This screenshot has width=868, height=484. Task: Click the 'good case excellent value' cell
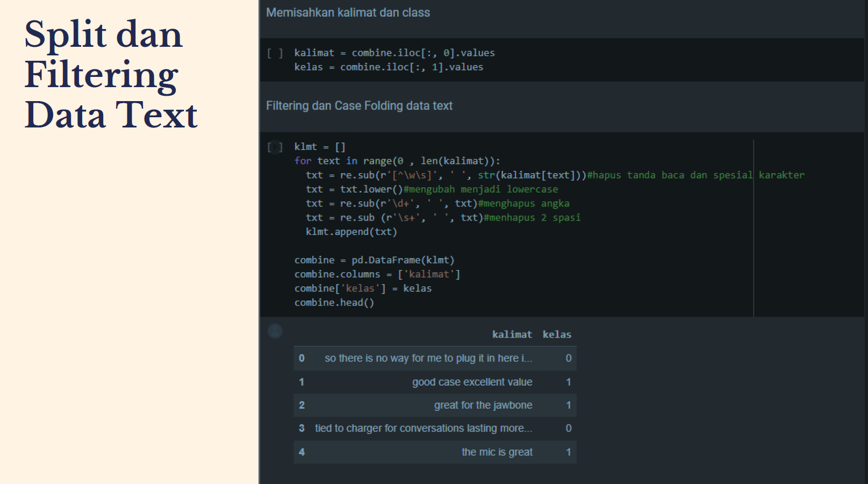tap(472, 382)
